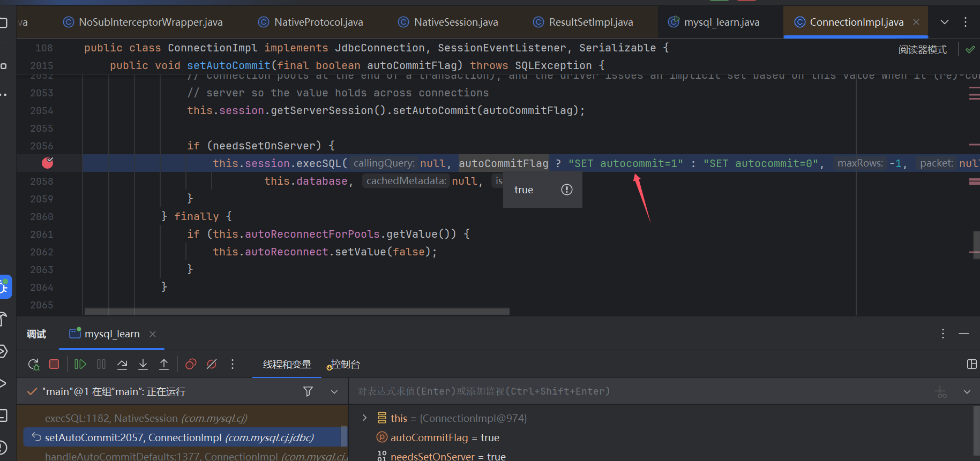Click the maxRows parameter hint
Image resolution: width=980 pixels, height=461 pixels.
point(860,163)
